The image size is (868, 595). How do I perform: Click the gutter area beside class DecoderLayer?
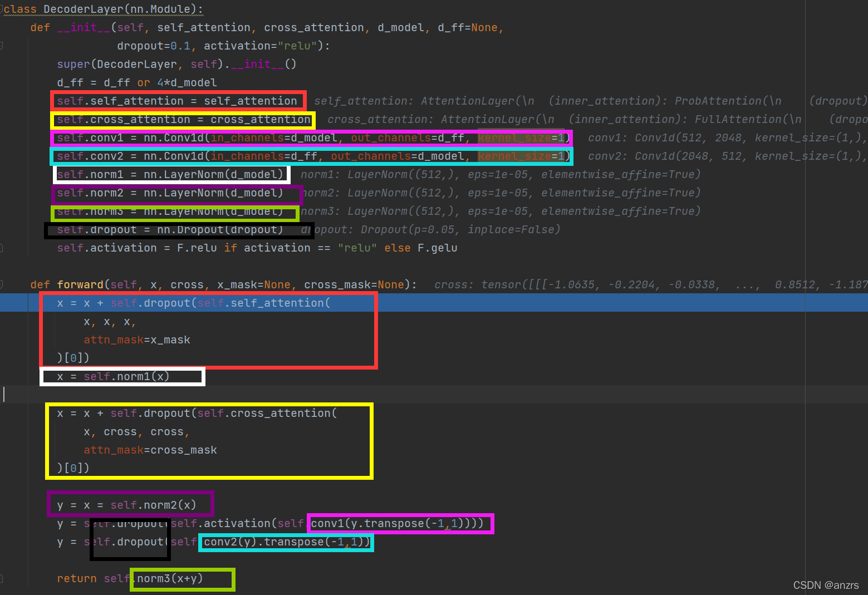3,9
